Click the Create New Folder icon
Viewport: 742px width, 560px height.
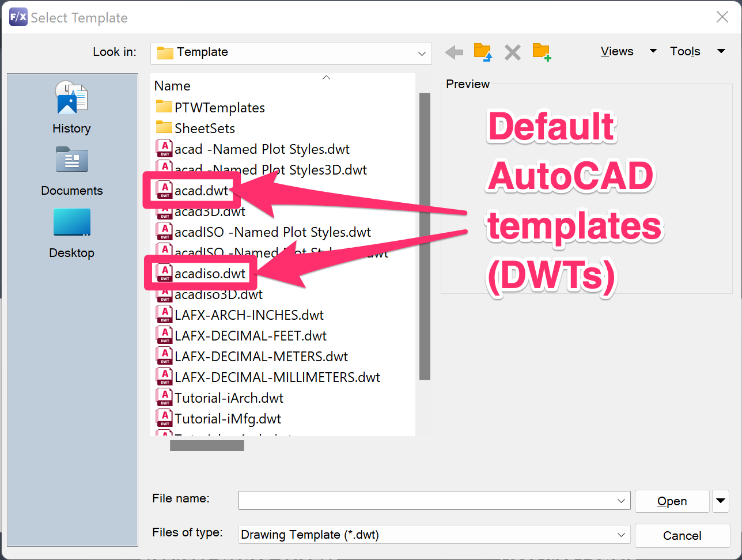pos(541,52)
